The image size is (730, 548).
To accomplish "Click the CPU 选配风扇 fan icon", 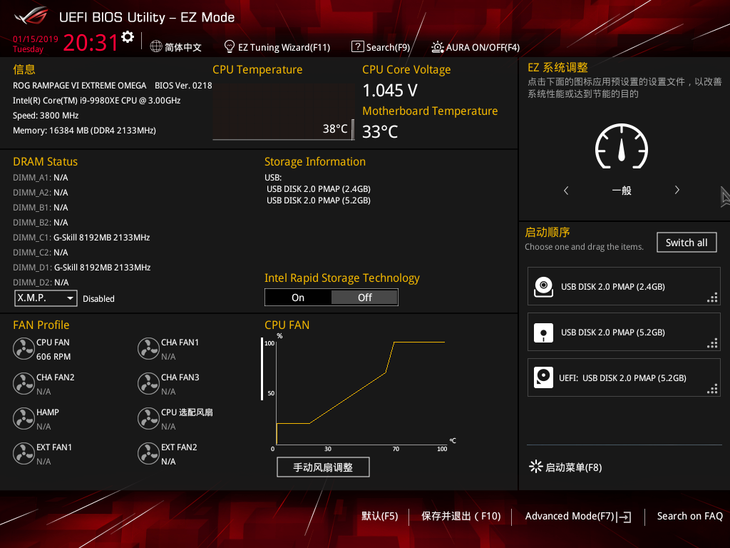I will [149, 419].
